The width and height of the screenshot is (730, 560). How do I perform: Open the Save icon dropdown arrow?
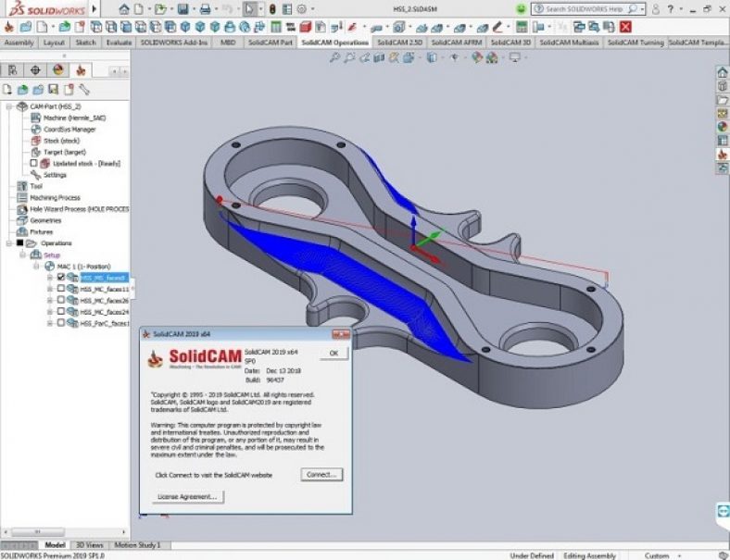[x=194, y=9]
